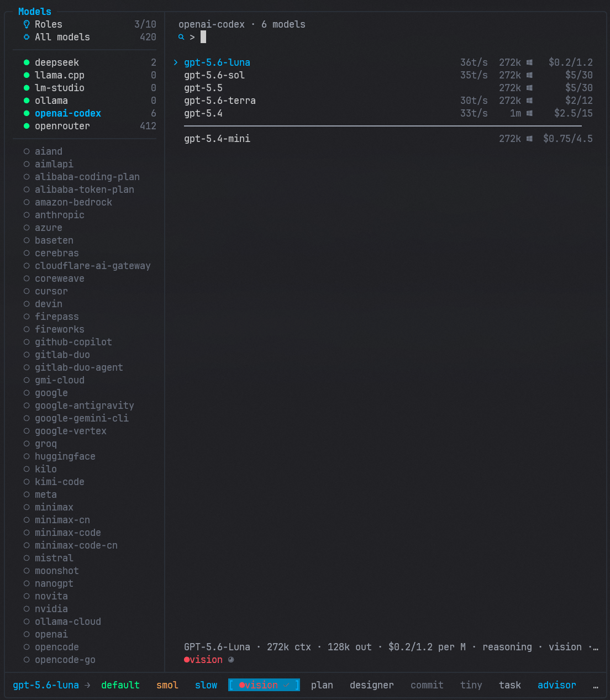Select the designer role tab
The image size is (610, 700).
tap(372, 685)
